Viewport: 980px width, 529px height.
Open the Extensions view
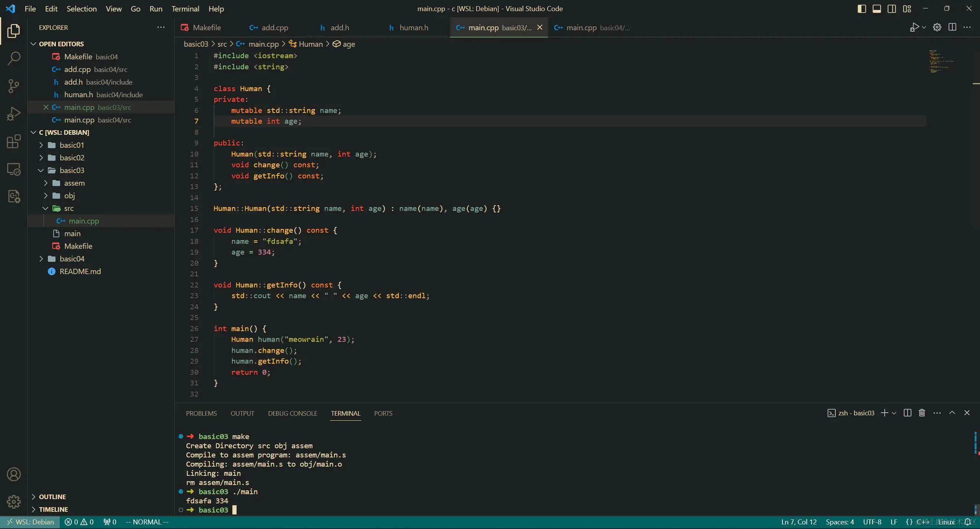(x=14, y=141)
